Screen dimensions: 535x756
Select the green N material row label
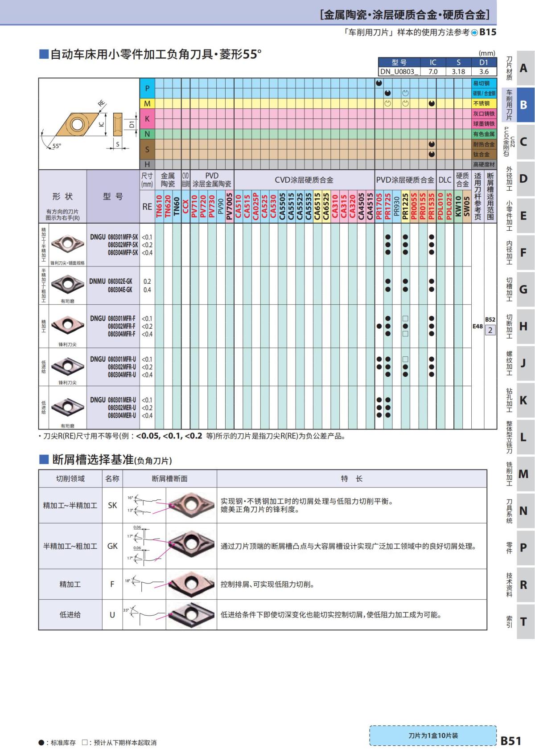tap(147, 134)
